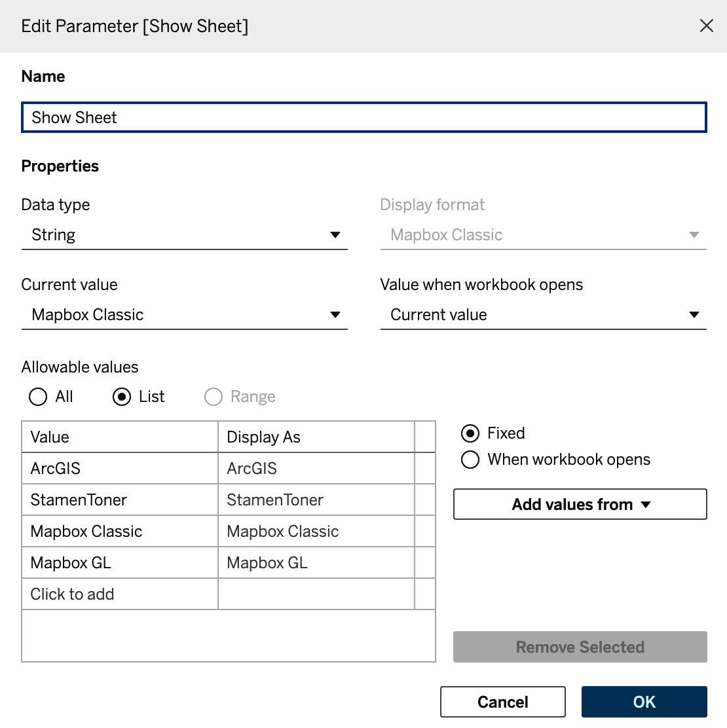Click the Cancel button

(502, 702)
